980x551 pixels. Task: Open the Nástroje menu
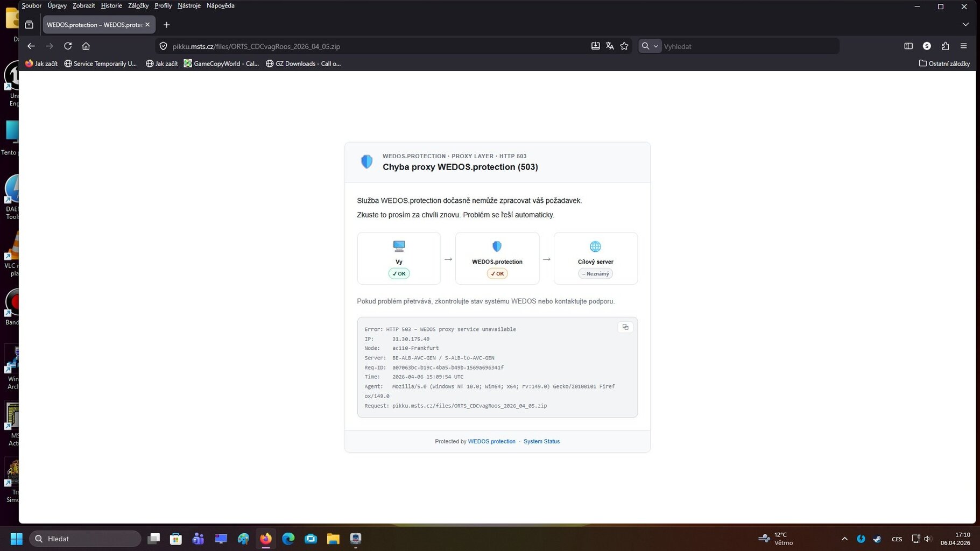tap(189, 5)
